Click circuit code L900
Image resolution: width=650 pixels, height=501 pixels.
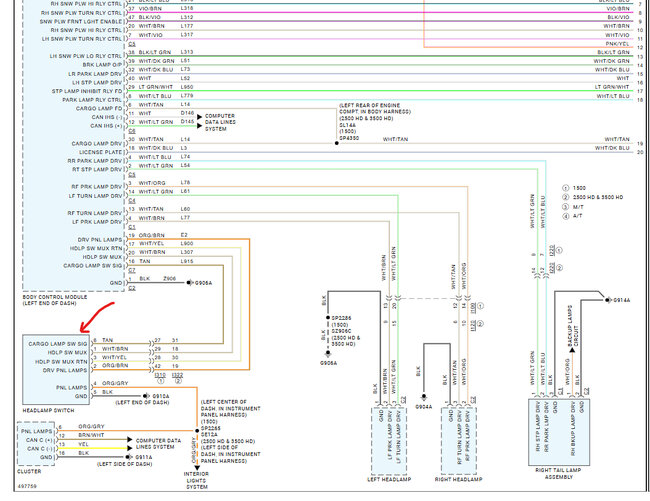coord(187,243)
